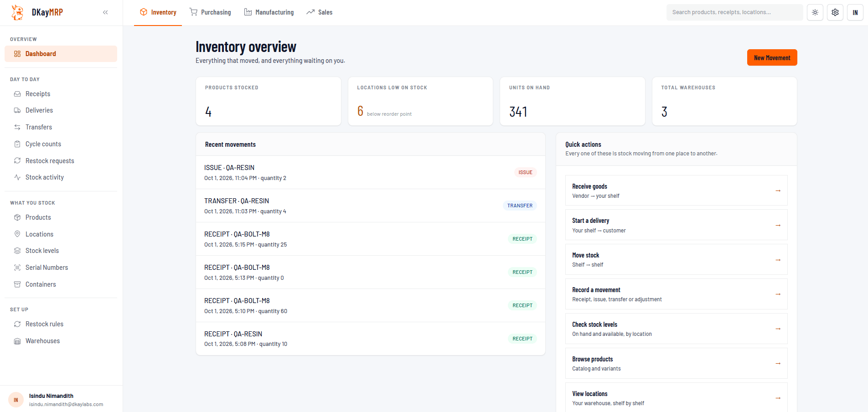Open the TRANSFER · QA-RESIN movement row
The height and width of the screenshot is (412, 868).
click(x=371, y=206)
